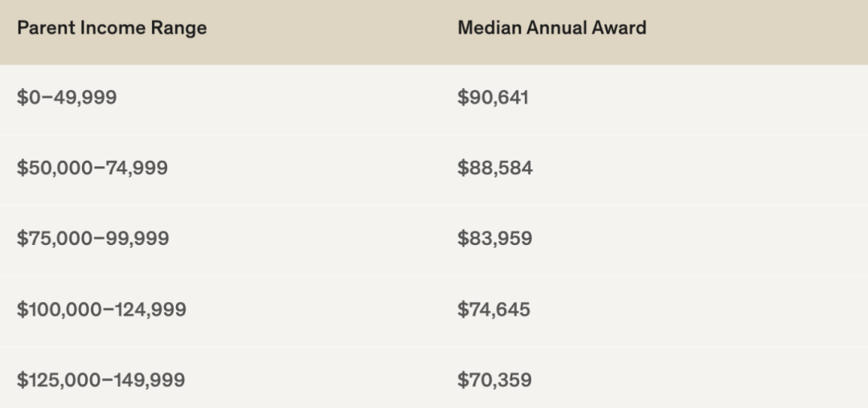Screen dimensions: 868x408
Task: Select the $0–49,999 income range cell
Action: tap(67, 98)
